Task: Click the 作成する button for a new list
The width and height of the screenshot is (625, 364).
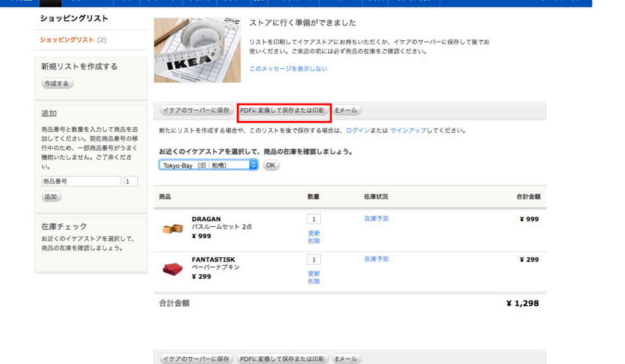Action: click(x=57, y=84)
